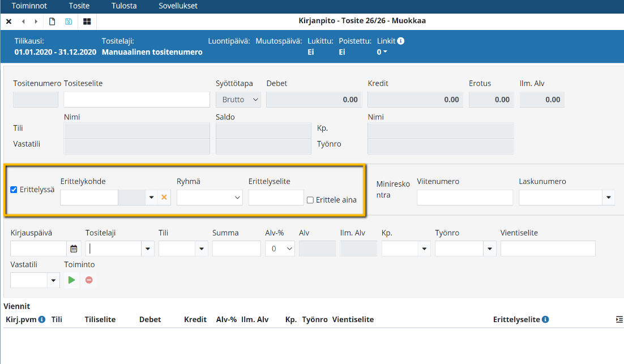Click the green play Toiminto button
The image size is (624, 364).
71,280
